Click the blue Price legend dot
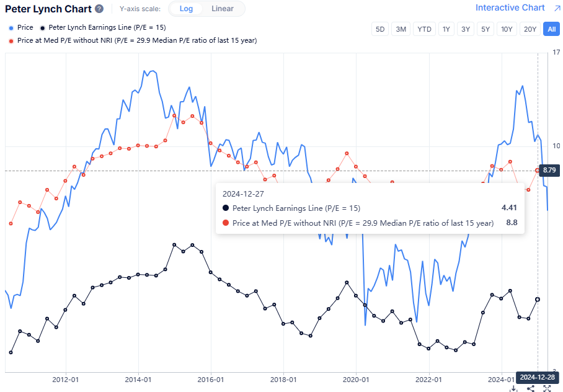 coord(11,28)
